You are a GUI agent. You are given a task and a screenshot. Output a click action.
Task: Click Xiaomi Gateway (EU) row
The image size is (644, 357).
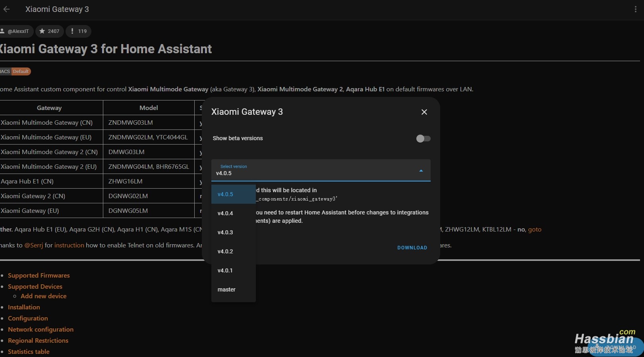pyautogui.click(x=51, y=210)
